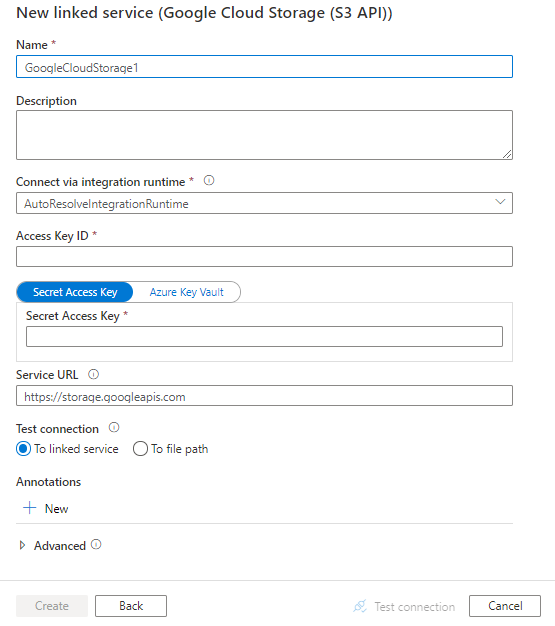Screen dimensions: 555x626
Task: Click the Secret Access Key input field
Action: point(264,337)
